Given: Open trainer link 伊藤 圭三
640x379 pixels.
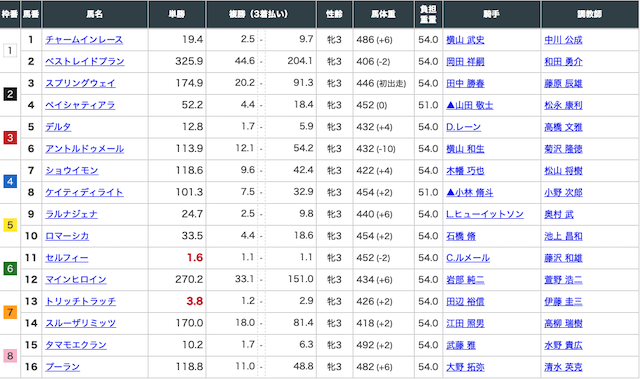Looking at the screenshot, I should tap(563, 301).
